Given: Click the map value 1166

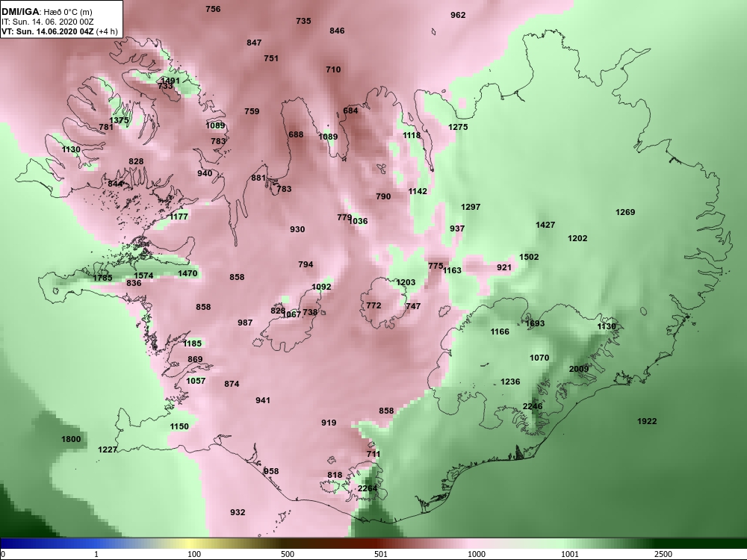Looking at the screenshot, I should (500, 332).
